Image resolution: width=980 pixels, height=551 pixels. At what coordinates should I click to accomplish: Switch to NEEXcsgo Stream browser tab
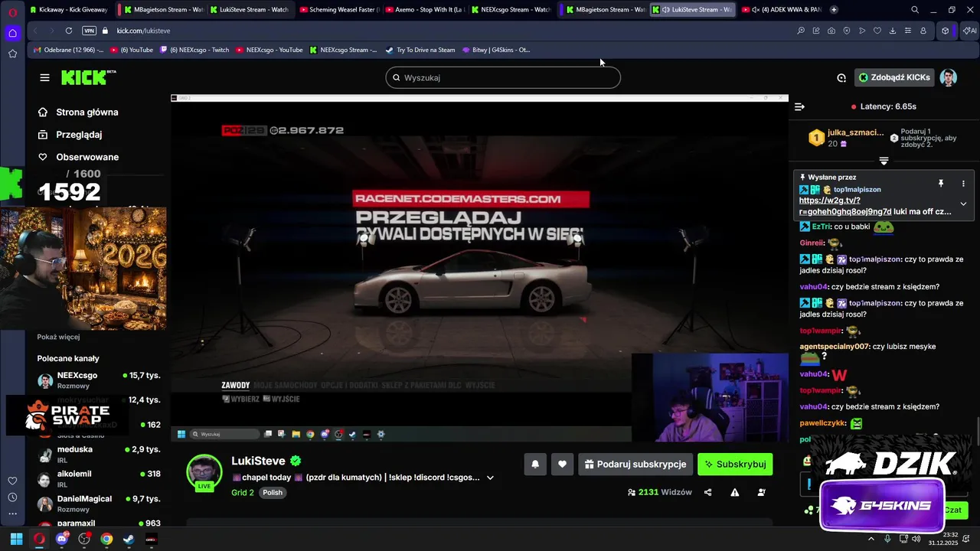click(510, 9)
